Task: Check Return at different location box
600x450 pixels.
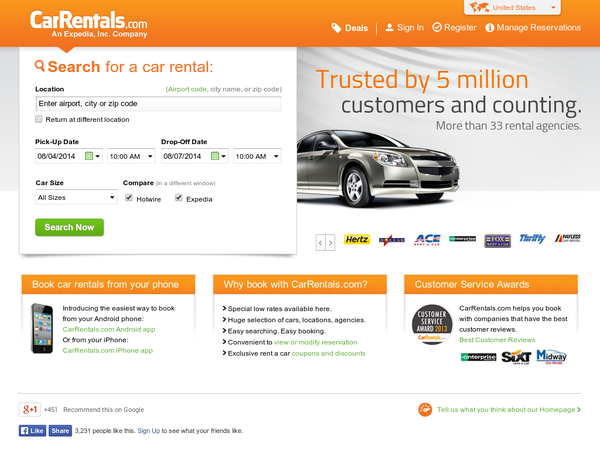Action: pos(39,119)
